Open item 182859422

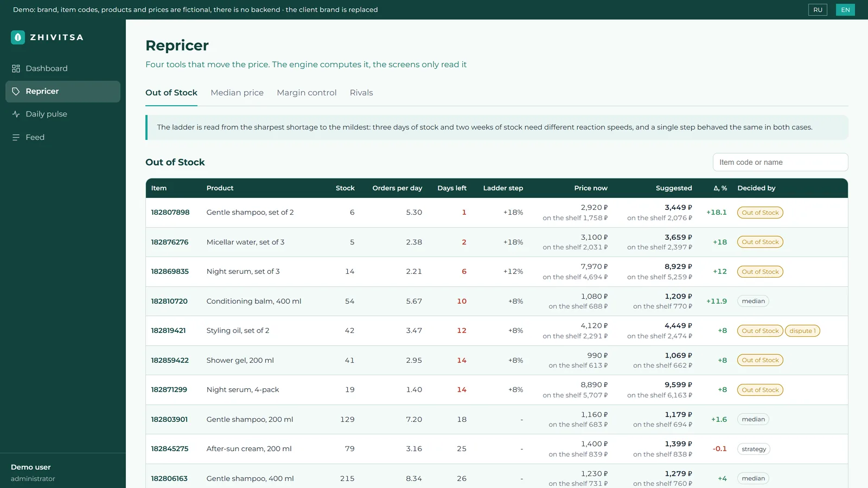click(170, 360)
